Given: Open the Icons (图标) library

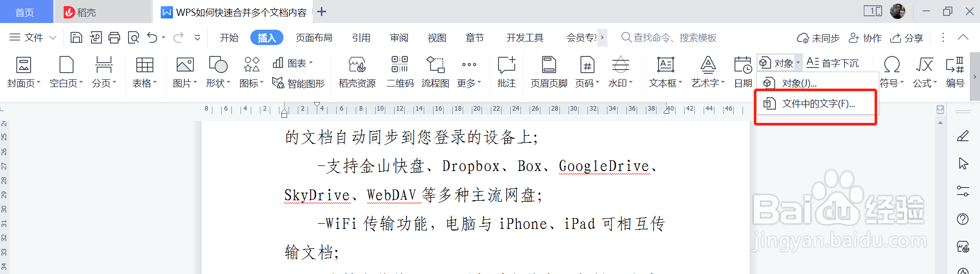Looking at the screenshot, I should pyautogui.click(x=251, y=72).
